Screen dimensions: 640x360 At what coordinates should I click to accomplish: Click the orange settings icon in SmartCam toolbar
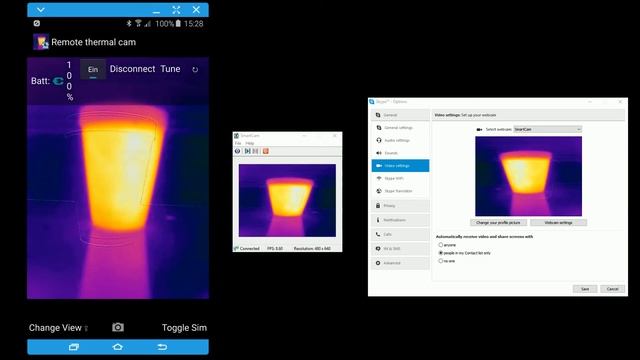click(x=266, y=151)
